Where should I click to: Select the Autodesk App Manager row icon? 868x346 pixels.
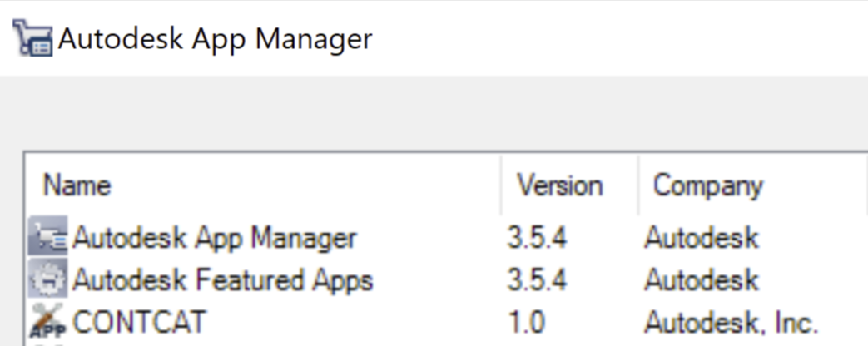pyautogui.click(x=47, y=235)
